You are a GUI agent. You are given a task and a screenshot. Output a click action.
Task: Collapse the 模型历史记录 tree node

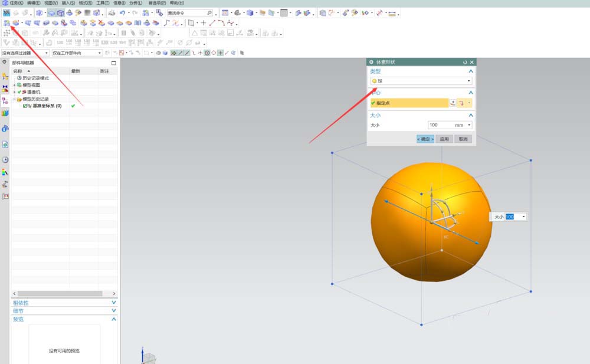coord(14,99)
